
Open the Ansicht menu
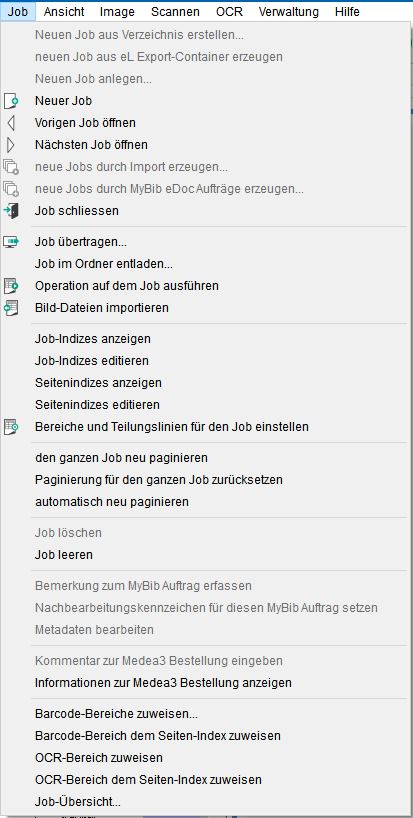pos(64,11)
